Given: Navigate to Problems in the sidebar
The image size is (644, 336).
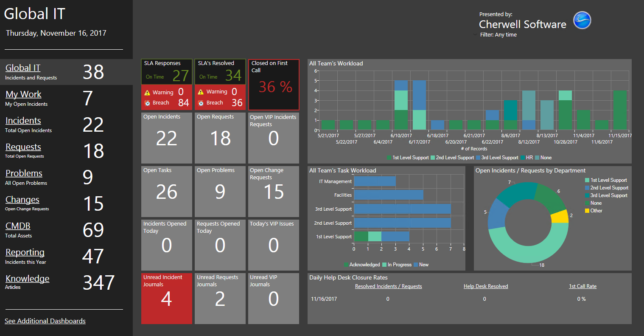Looking at the screenshot, I should coord(24,173).
